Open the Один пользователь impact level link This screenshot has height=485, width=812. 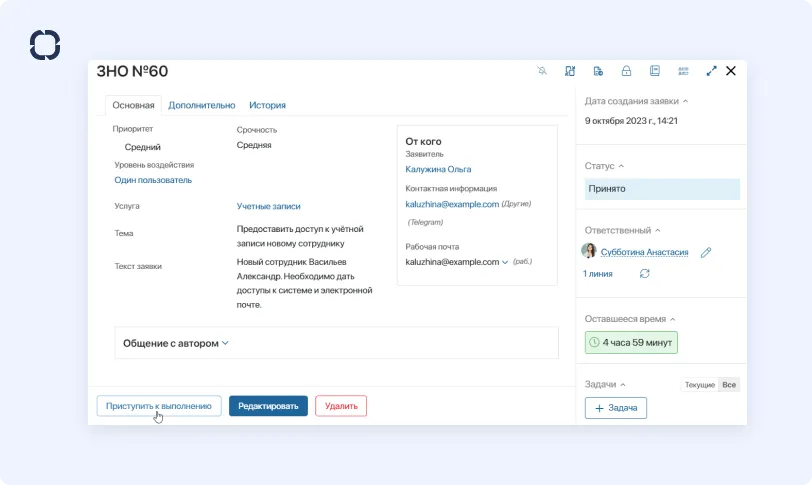tap(153, 180)
